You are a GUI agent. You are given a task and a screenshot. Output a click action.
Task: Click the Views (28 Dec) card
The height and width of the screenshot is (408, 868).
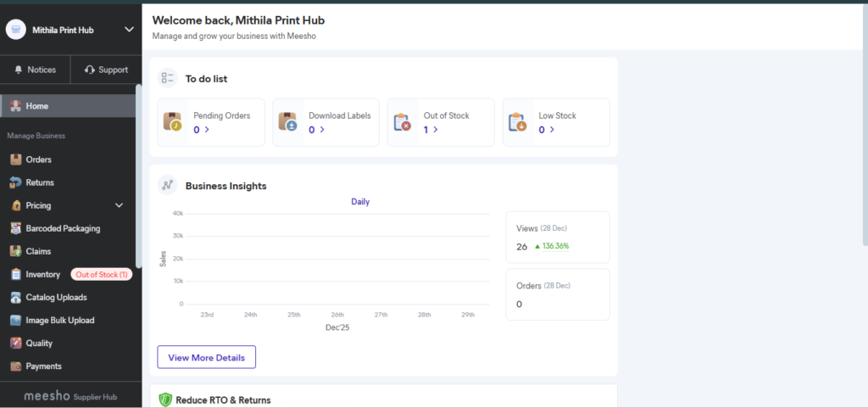(558, 237)
